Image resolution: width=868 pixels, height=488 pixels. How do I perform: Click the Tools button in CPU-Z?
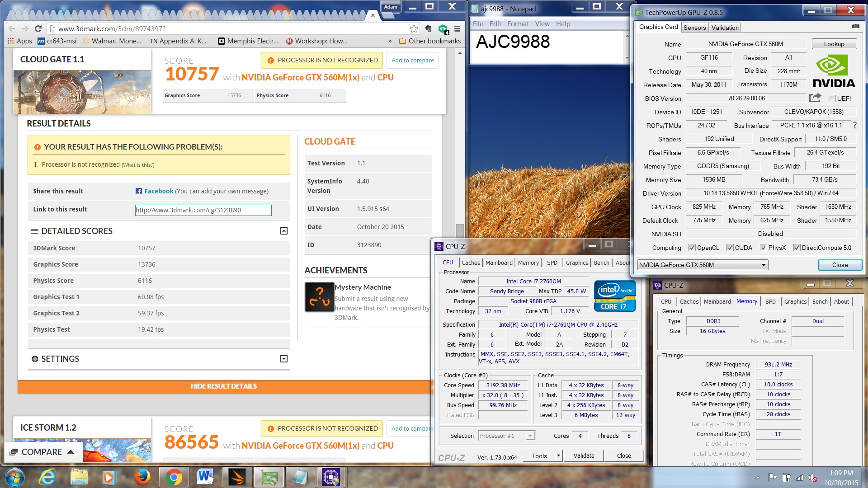click(539, 456)
